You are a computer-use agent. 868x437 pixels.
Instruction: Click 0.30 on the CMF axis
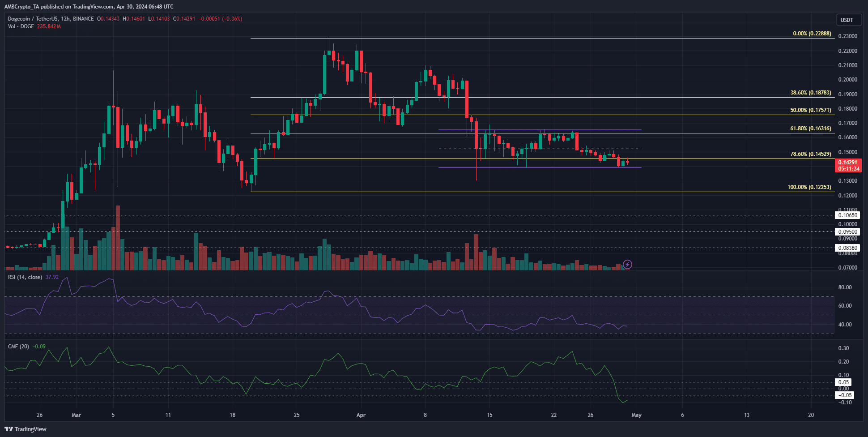tap(844, 348)
